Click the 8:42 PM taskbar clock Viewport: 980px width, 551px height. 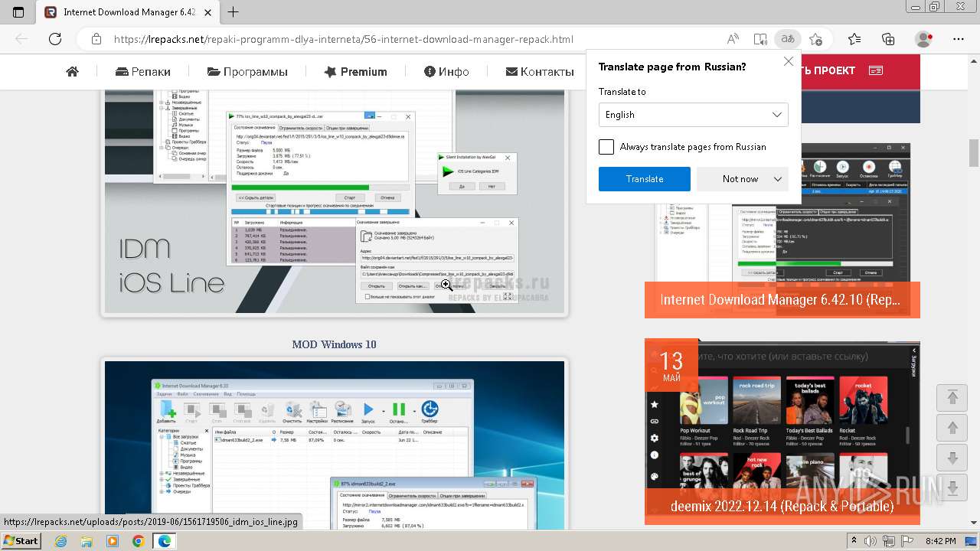tap(940, 541)
